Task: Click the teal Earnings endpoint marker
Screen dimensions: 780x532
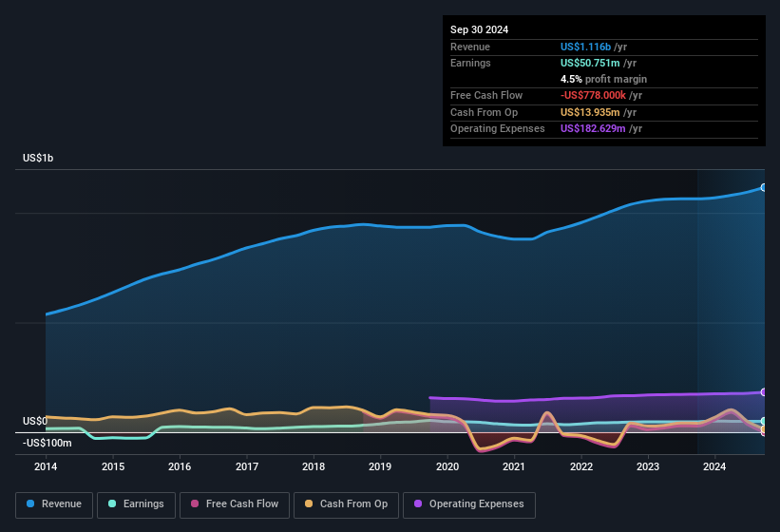Action: pos(764,421)
